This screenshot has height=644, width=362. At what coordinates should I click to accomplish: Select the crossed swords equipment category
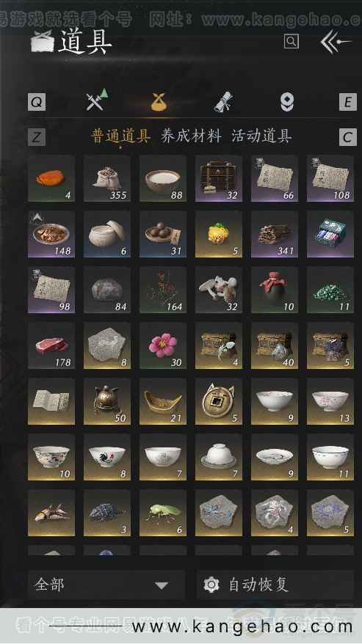click(96, 100)
